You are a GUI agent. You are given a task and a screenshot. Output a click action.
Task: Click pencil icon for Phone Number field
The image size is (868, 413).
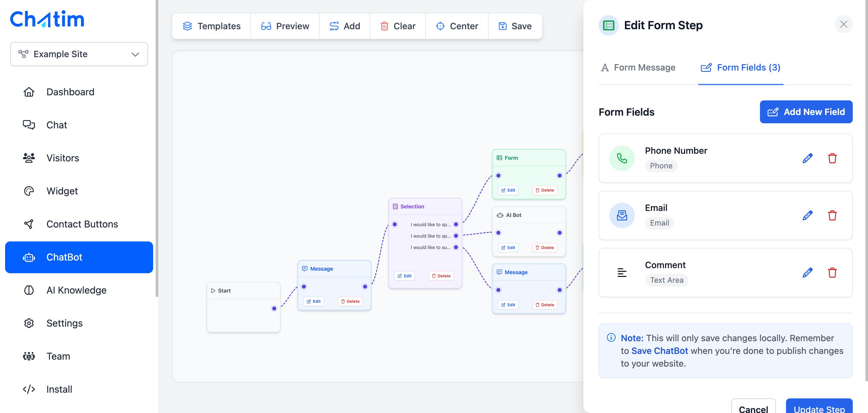pyautogui.click(x=807, y=158)
